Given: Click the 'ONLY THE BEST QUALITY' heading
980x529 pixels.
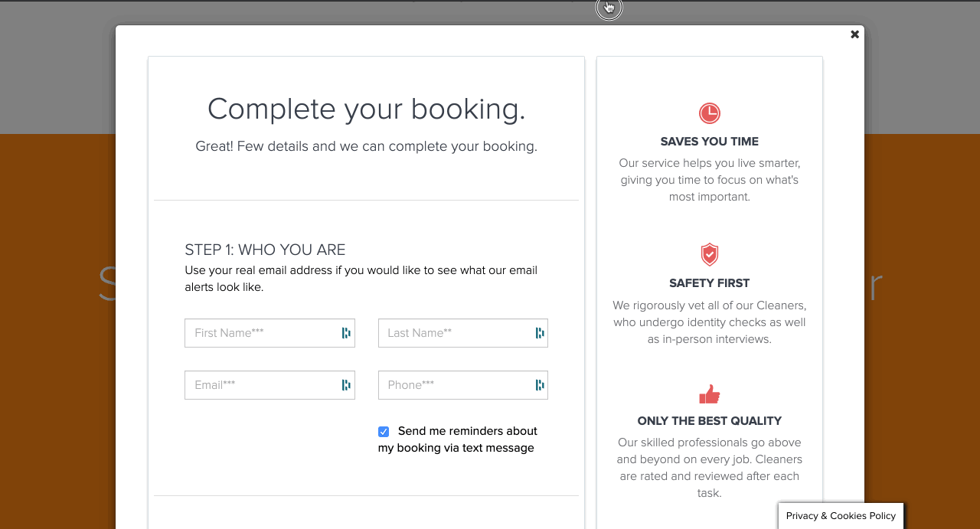Looking at the screenshot, I should pos(710,421).
